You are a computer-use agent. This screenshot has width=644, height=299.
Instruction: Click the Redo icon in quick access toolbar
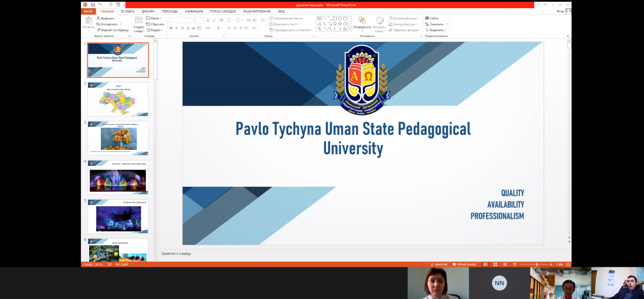pos(109,4)
